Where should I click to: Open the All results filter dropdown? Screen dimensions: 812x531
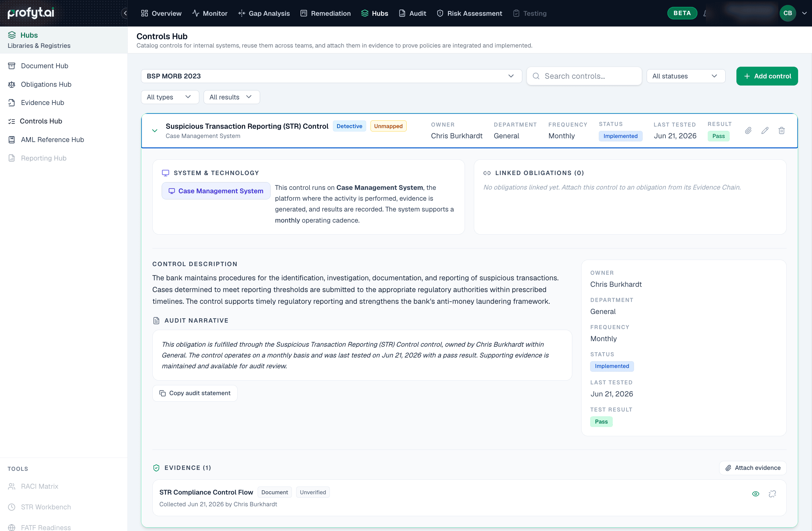pyautogui.click(x=232, y=97)
